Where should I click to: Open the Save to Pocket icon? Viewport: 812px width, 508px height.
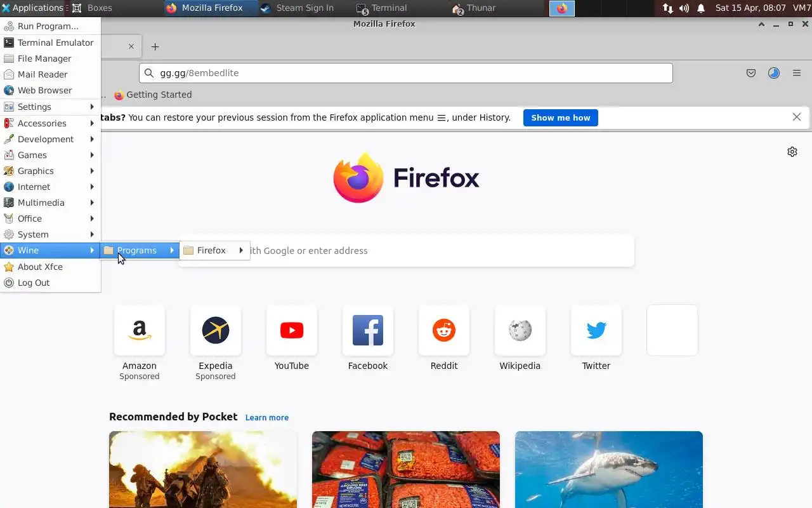[x=751, y=73]
